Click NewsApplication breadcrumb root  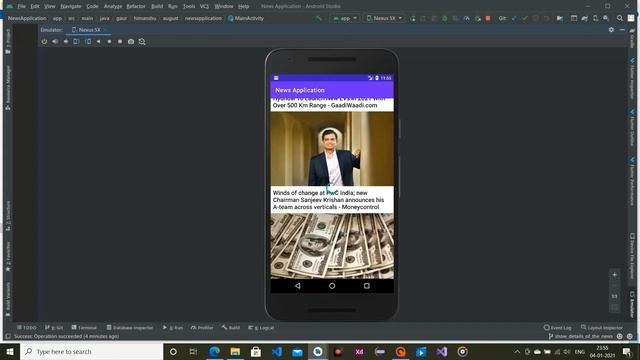coord(27,18)
